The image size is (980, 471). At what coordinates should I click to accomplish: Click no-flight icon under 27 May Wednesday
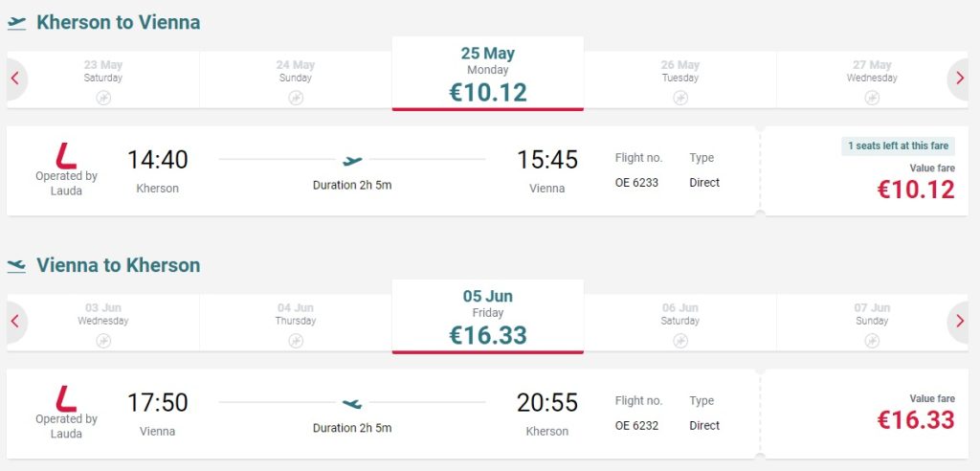tap(872, 98)
